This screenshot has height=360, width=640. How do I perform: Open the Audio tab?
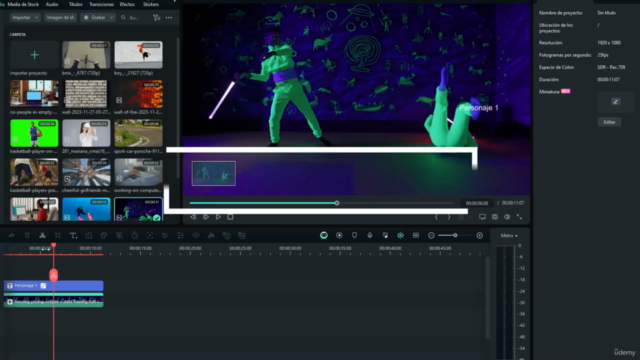pyautogui.click(x=52, y=4)
